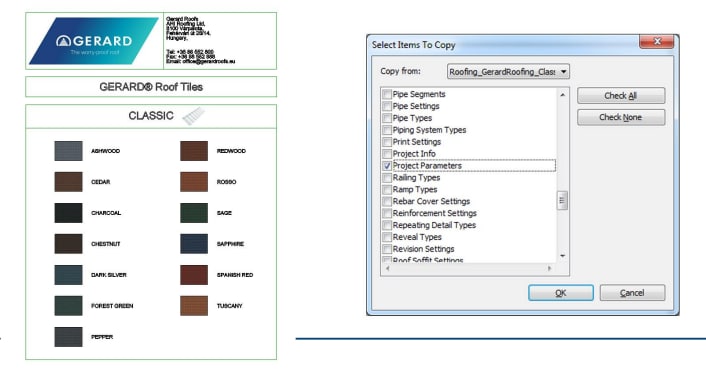Check the Ramp Types checkbox
Screen dimensions: 706x391
(387, 190)
